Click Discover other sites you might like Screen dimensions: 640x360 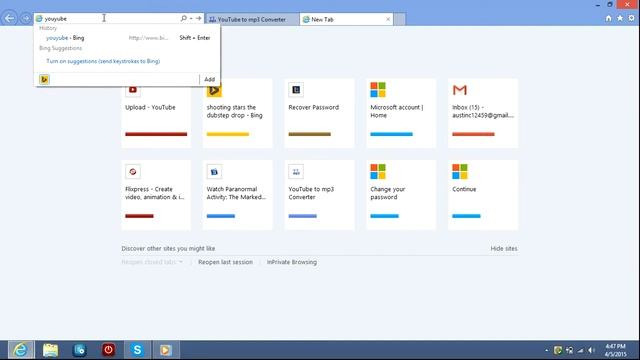pos(168,248)
